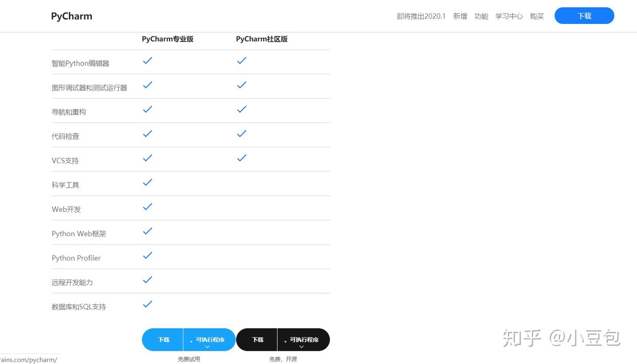Screen dimensions: 637x364
Task: Click Community checkmark for 导航和重构
Action: (242, 109)
